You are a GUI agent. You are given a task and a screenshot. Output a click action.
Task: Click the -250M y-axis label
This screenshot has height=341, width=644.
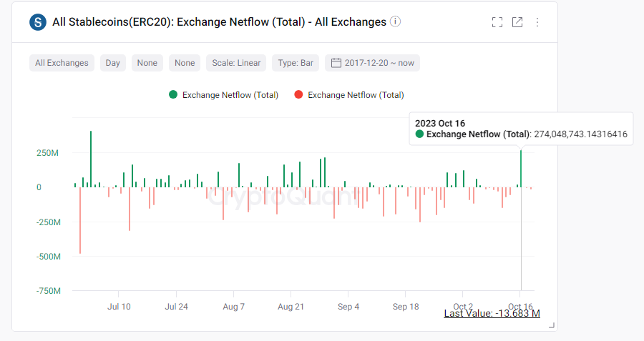(49, 222)
